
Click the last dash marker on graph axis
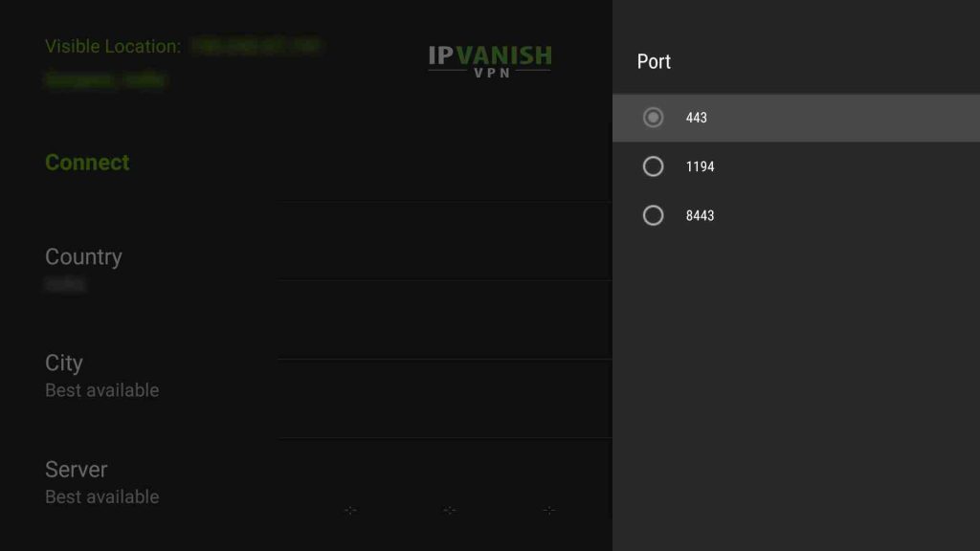548,511
